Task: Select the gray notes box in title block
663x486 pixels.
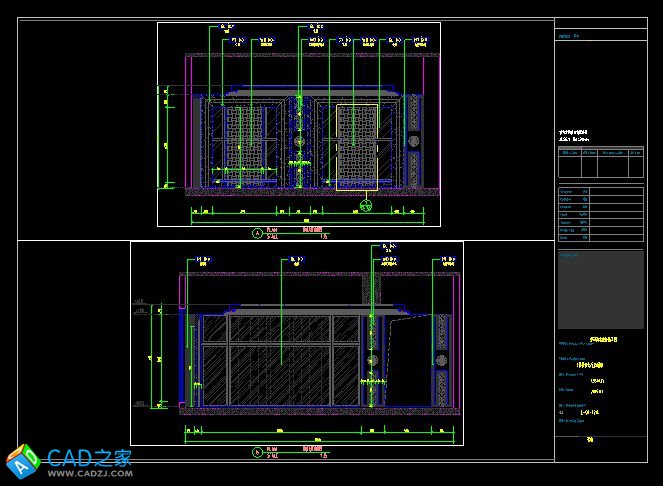Action: 600,276
